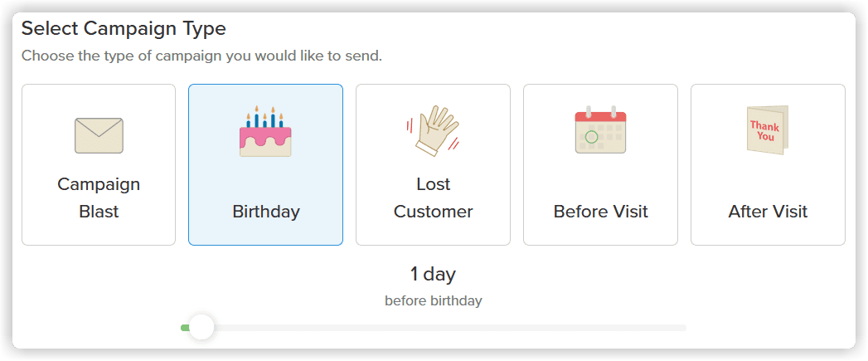The height and width of the screenshot is (361, 868).
Task: Click the middle of the slider track
Action: (434, 328)
